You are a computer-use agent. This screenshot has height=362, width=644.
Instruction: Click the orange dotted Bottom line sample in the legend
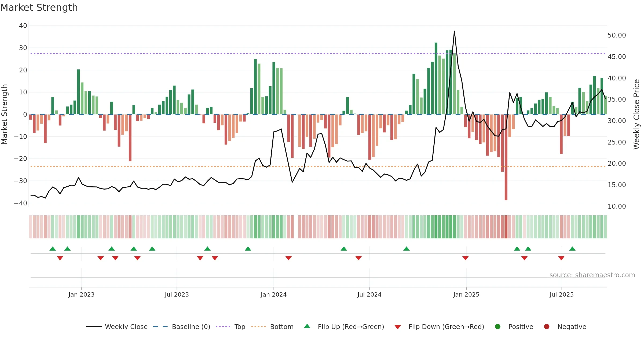[x=259, y=327]
